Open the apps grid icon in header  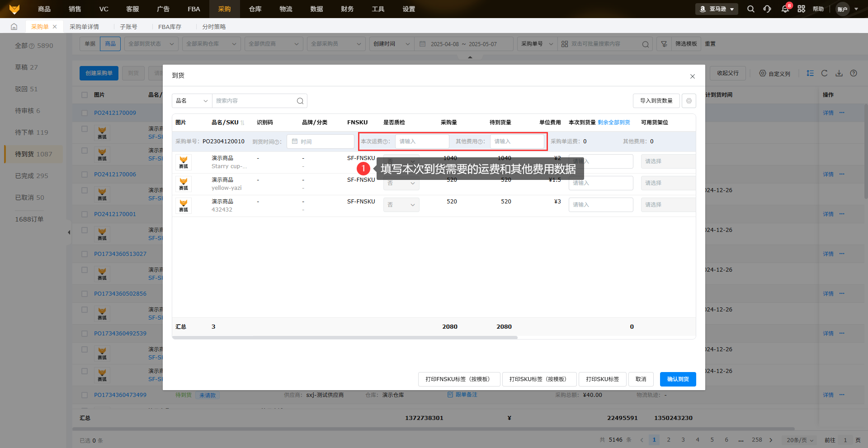[801, 9]
